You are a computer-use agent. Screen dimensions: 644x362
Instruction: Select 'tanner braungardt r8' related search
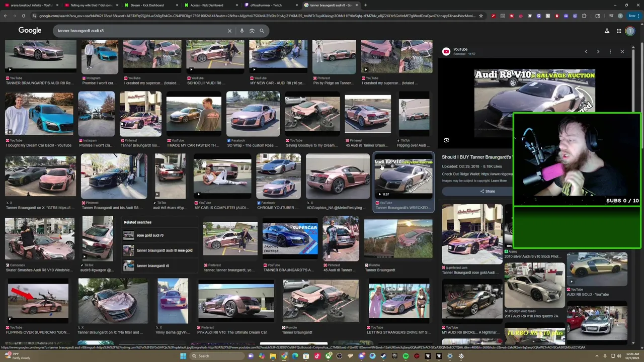click(159, 265)
